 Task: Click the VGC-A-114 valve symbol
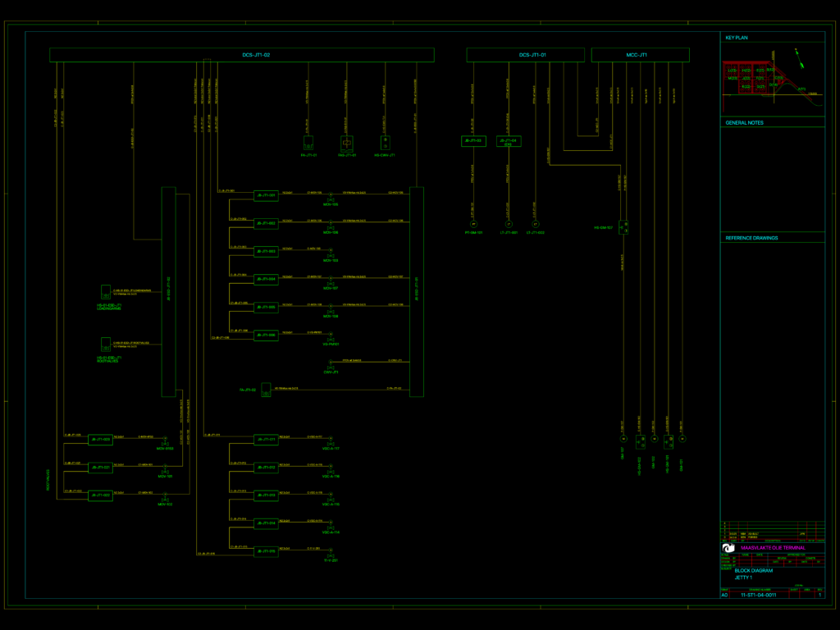point(331,524)
